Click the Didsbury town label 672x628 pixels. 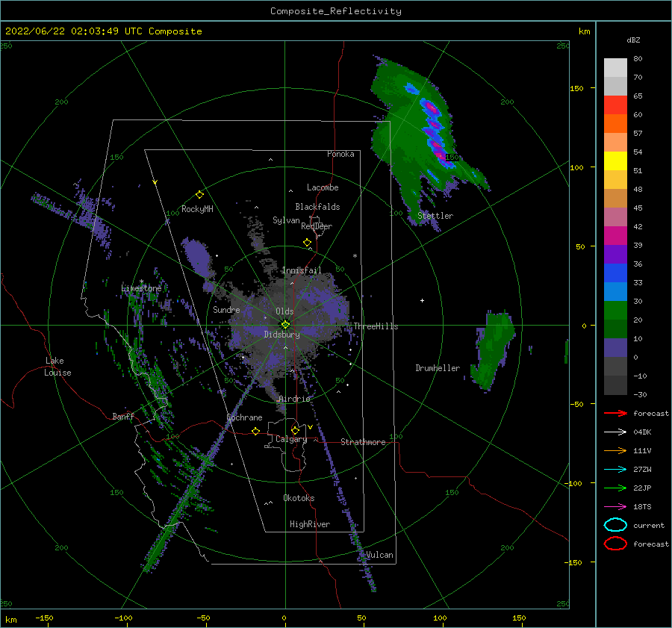[x=281, y=335]
